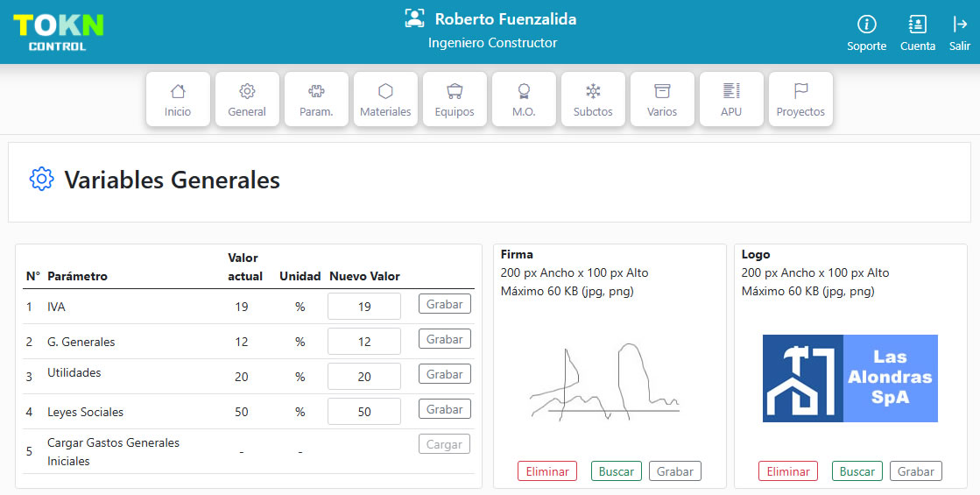This screenshot has width=980, height=495.
Task: Save the Utilidades value with Grabar
Action: (444, 374)
